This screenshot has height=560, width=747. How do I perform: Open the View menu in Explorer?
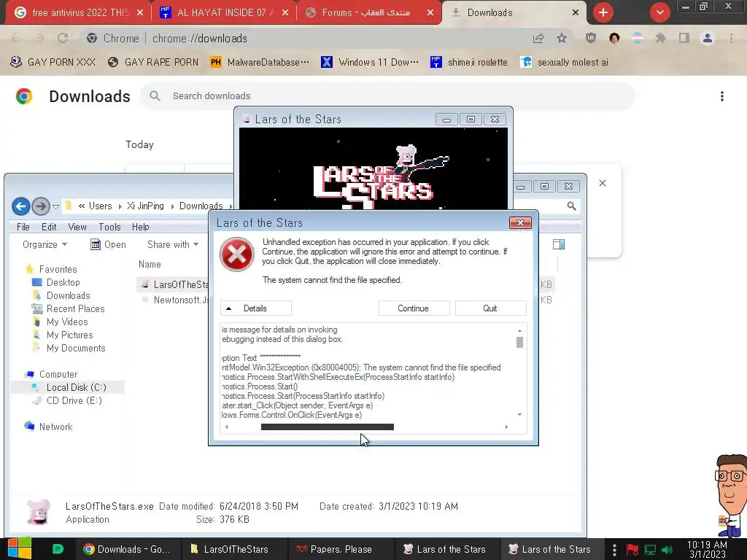pos(77,227)
